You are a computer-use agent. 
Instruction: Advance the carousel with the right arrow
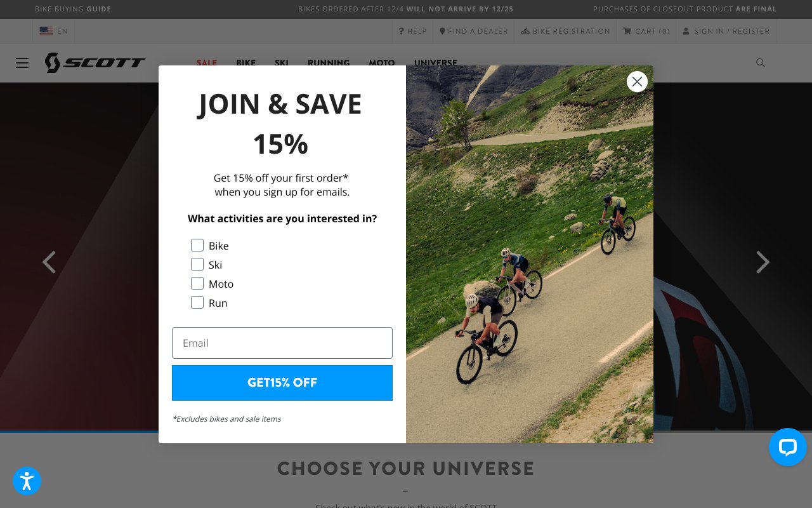[x=763, y=262]
